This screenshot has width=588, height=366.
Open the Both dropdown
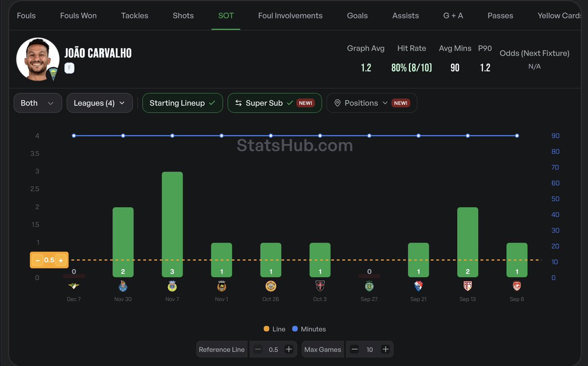pos(38,103)
